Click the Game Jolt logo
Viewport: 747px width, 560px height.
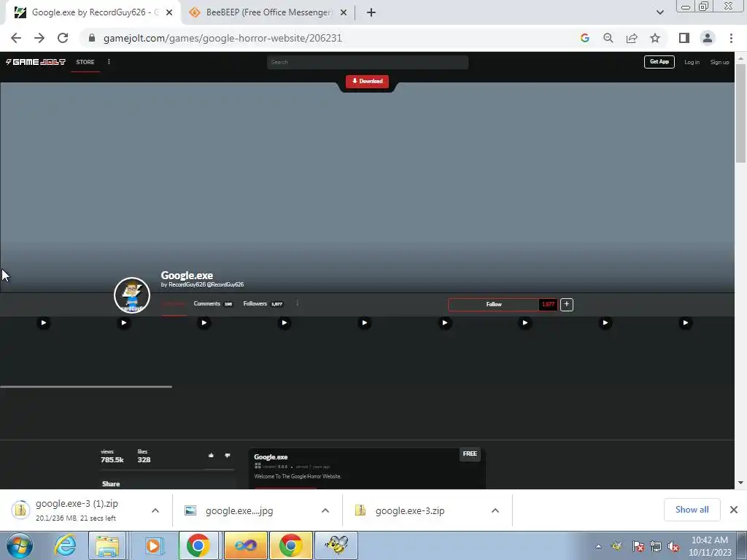point(36,62)
